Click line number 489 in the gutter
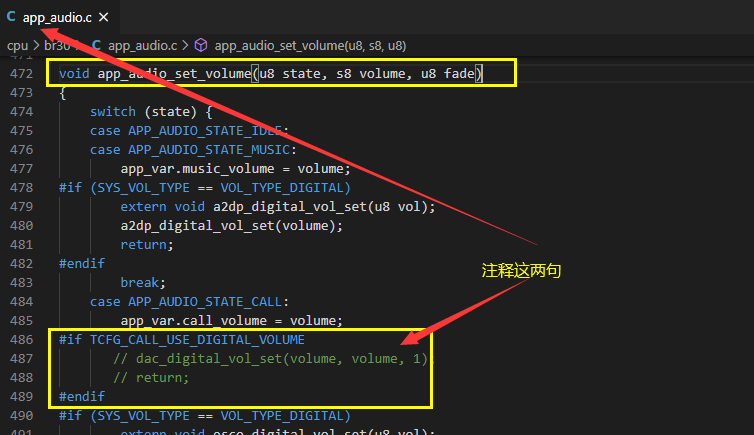Viewport: 754px width, 435px height. pyautogui.click(x=22, y=397)
